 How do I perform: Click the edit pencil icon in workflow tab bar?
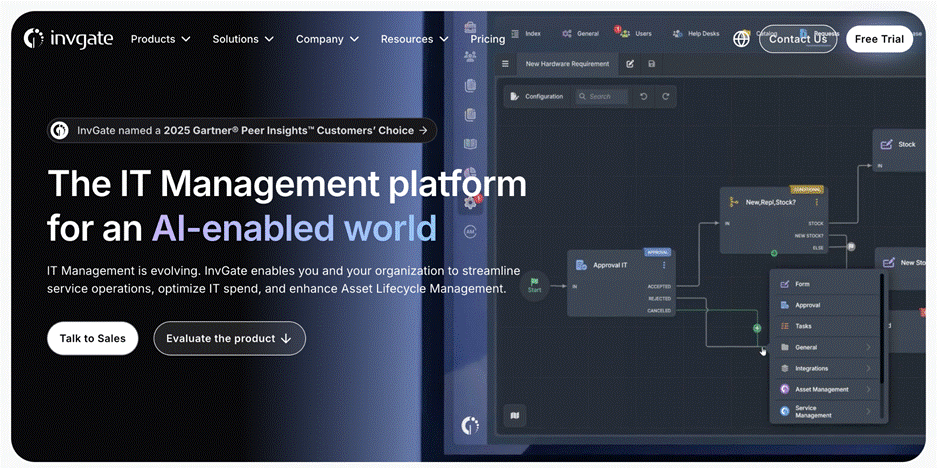tap(630, 64)
